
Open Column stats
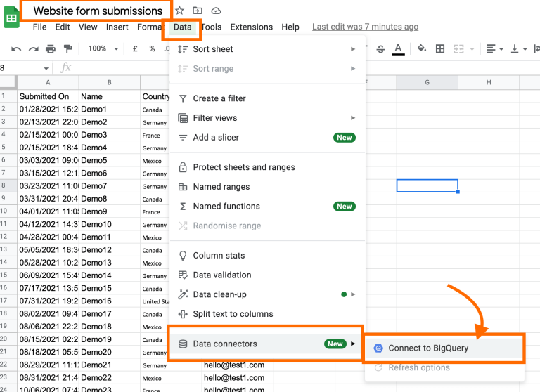tap(267, 256)
